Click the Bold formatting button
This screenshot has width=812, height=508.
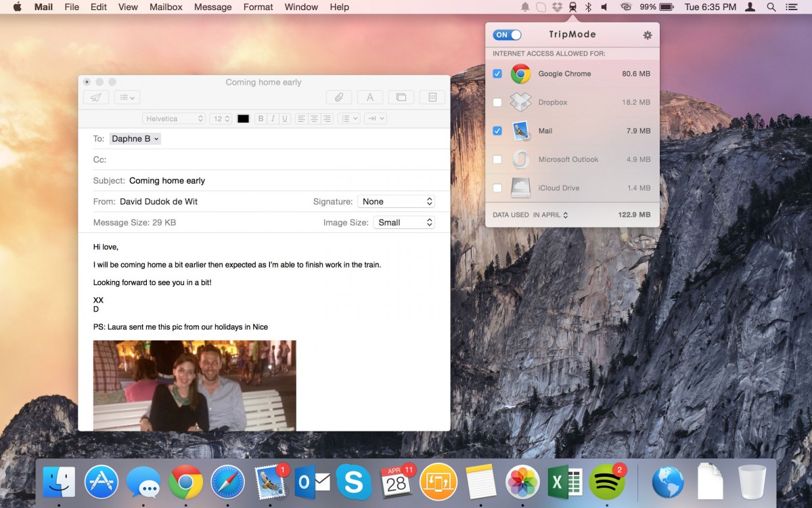(x=261, y=119)
